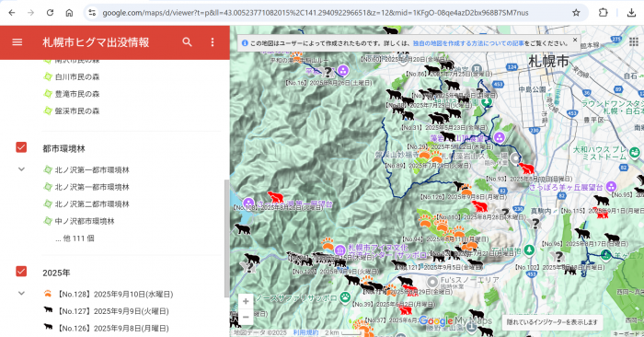Open 【No.127】2025年9月9日(火曜日) entry

pos(112,311)
